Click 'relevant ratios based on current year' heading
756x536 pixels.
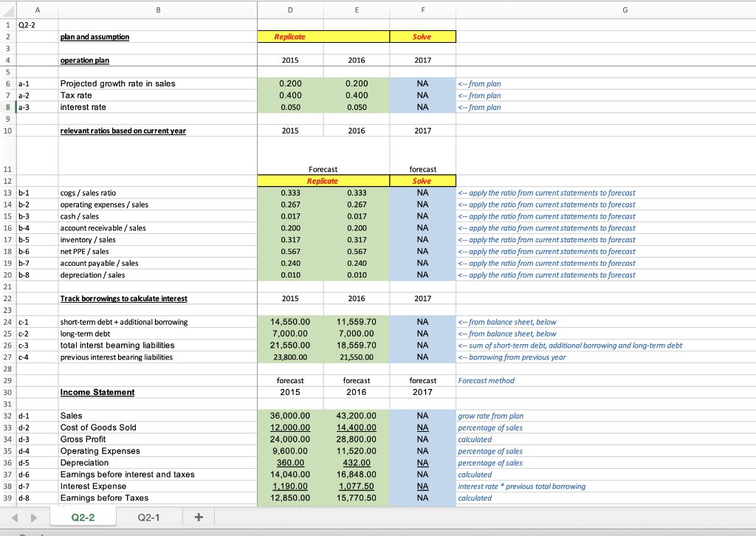tap(123, 131)
